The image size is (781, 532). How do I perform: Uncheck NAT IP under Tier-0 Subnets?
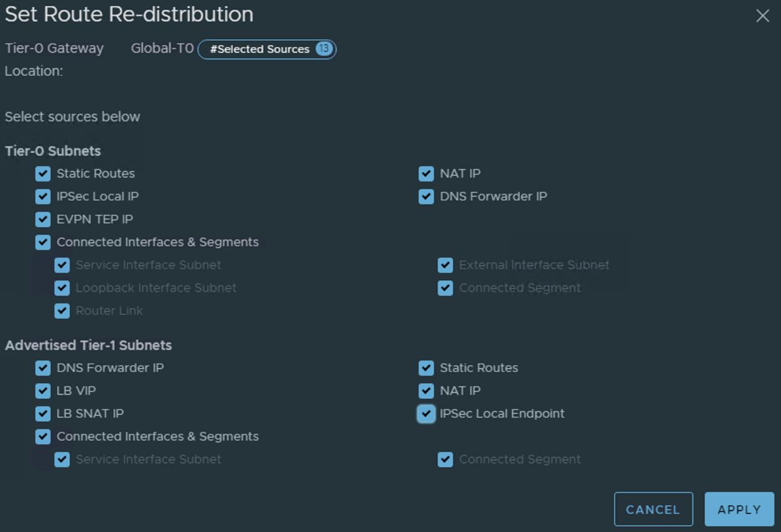426,174
